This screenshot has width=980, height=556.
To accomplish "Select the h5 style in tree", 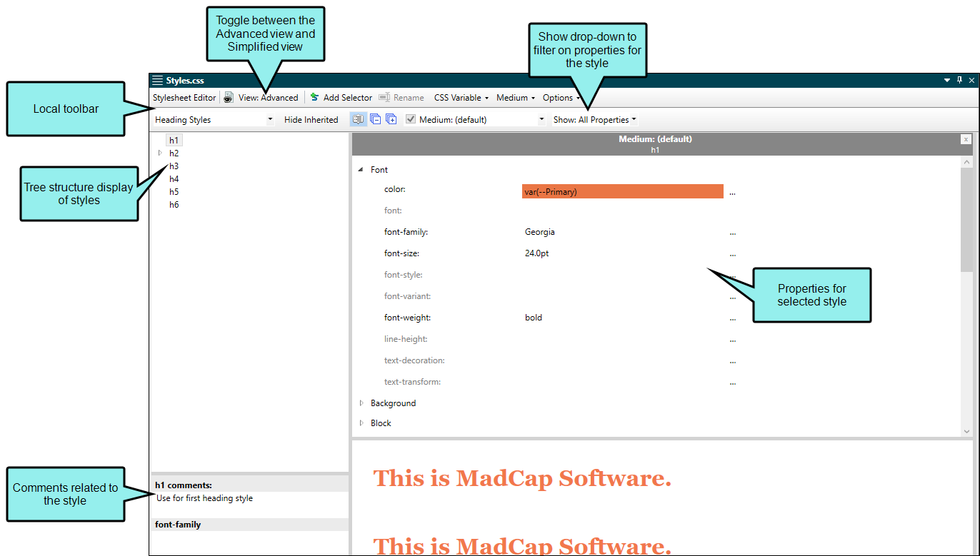I will (x=174, y=192).
